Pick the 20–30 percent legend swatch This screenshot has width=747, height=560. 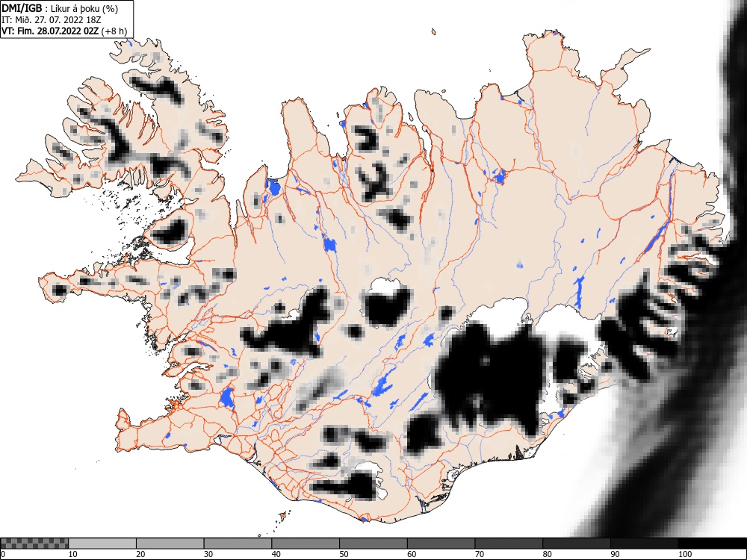(x=170, y=544)
